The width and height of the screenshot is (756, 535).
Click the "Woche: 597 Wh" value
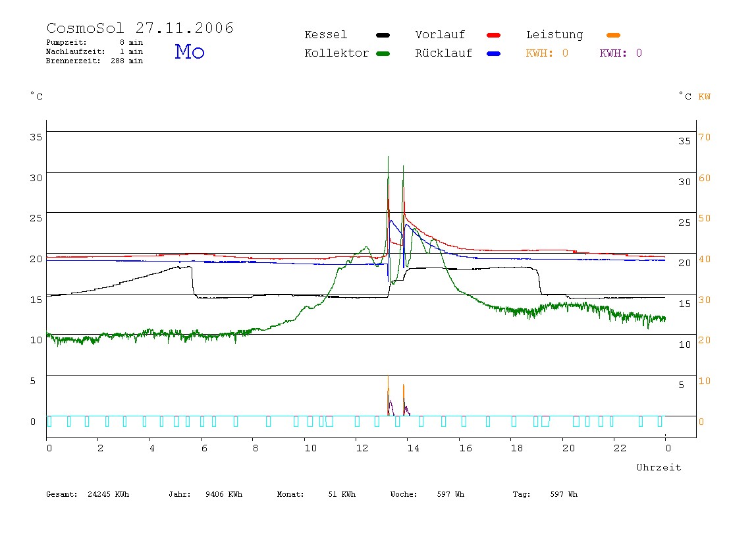coord(427,494)
